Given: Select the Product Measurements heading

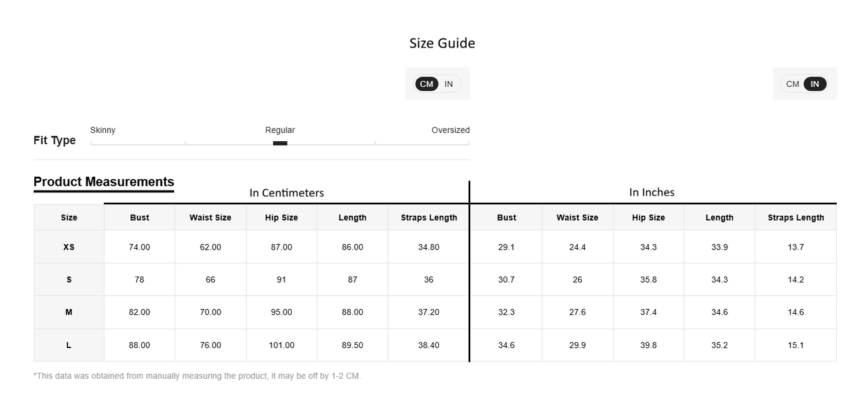Looking at the screenshot, I should (104, 182).
